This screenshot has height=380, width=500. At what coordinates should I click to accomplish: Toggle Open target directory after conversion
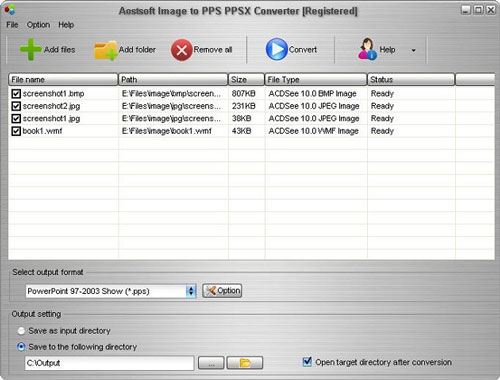[x=307, y=362]
